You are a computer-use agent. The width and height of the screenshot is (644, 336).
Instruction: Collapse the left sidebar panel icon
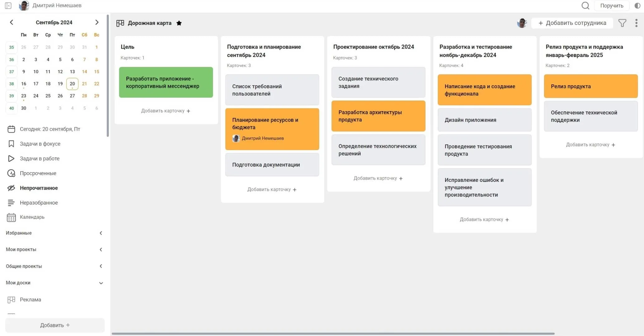coord(8,6)
